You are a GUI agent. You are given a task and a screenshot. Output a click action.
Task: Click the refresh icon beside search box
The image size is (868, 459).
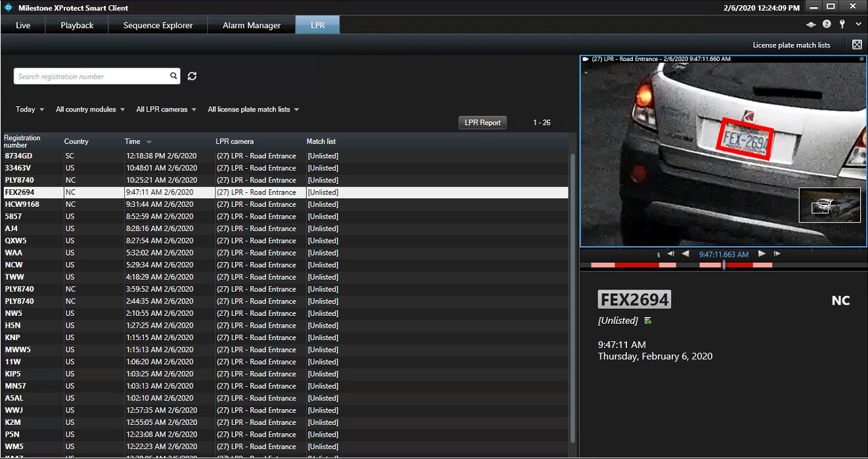click(192, 76)
